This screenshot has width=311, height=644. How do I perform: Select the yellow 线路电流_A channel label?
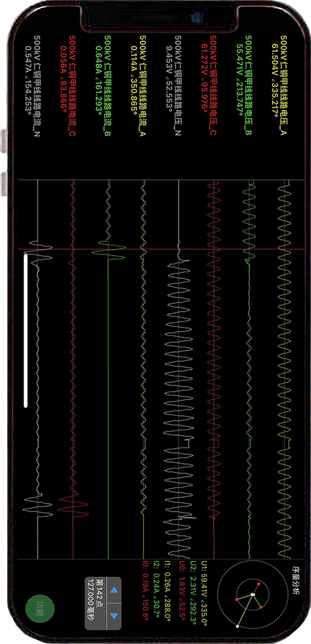tap(143, 86)
